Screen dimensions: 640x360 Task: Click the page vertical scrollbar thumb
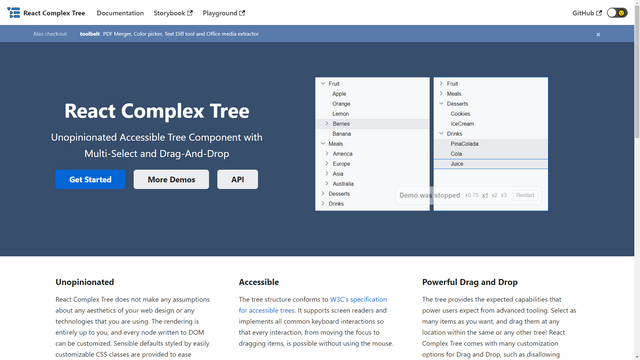point(637,71)
